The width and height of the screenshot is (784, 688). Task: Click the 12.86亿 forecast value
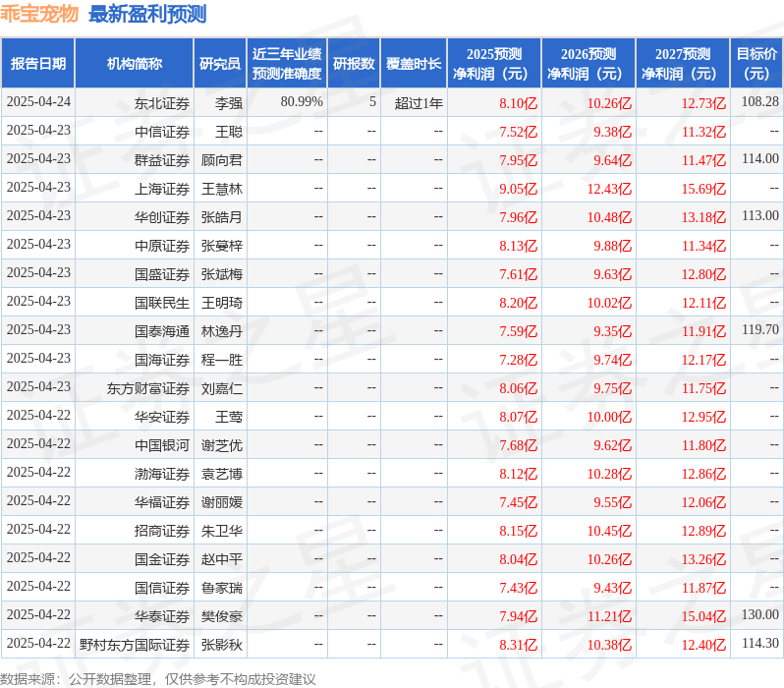(703, 475)
